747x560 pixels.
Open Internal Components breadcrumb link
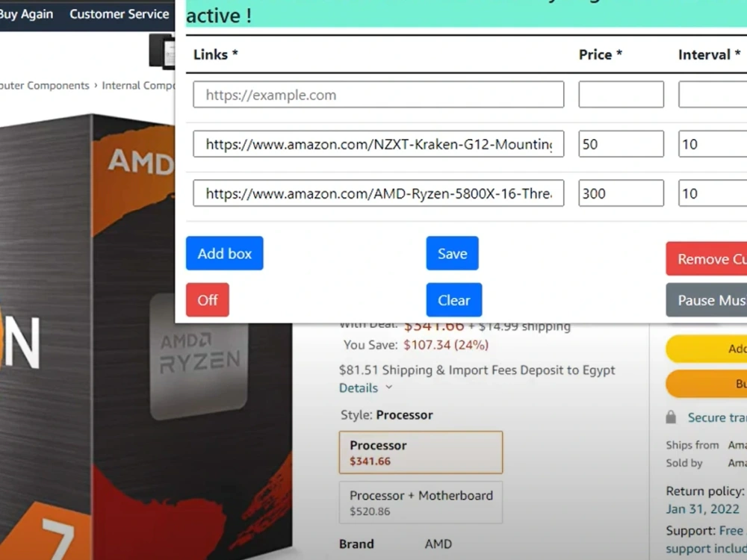(138, 85)
